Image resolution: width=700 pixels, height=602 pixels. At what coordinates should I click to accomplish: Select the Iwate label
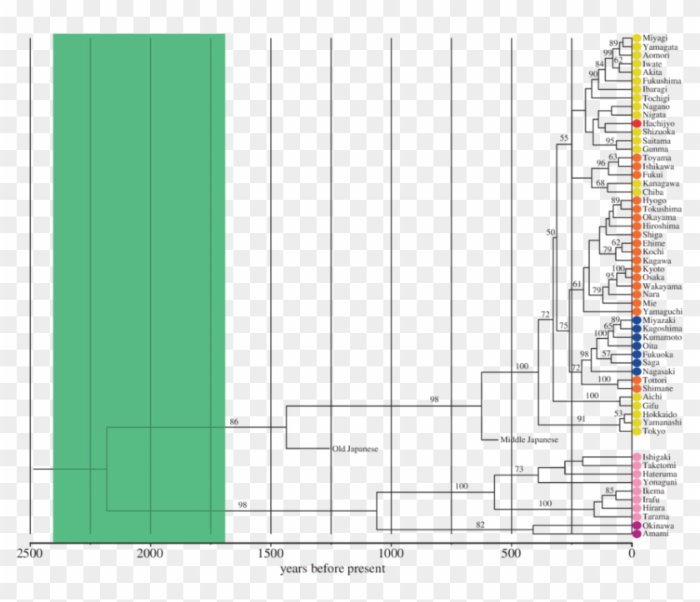(652, 64)
